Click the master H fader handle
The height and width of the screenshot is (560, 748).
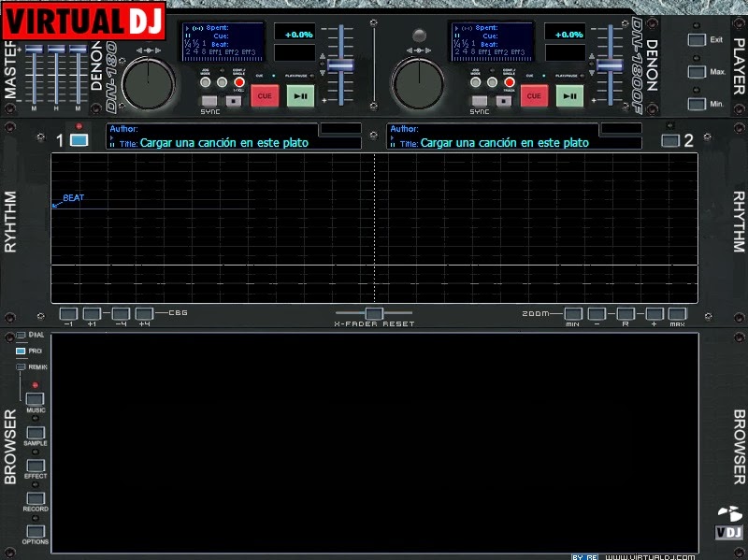[56, 49]
